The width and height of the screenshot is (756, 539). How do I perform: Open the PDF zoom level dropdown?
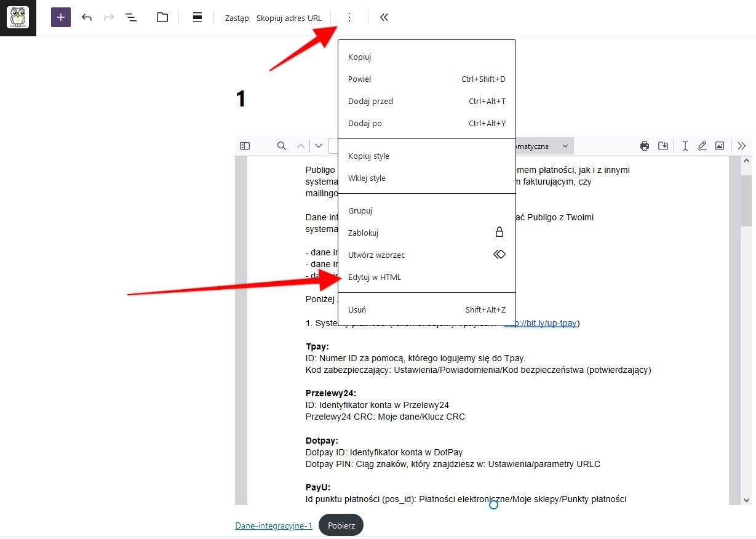coord(544,146)
